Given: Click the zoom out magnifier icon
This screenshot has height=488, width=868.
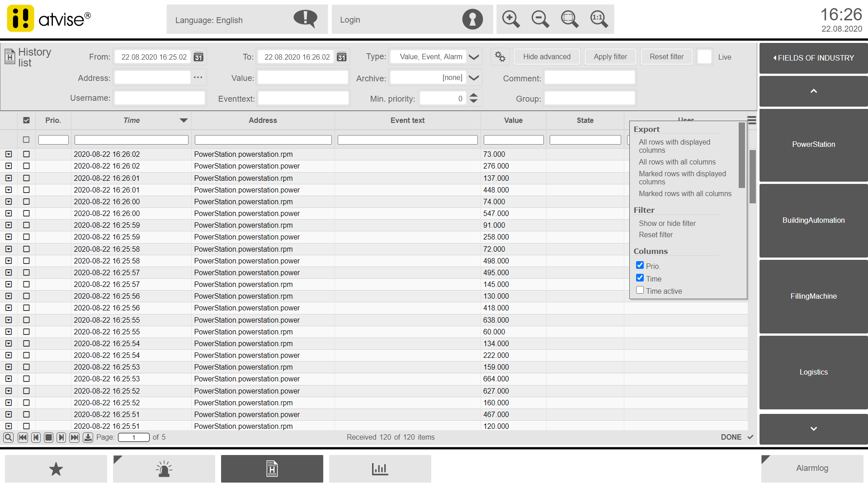Looking at the screenshot, I should coord(540,19).
